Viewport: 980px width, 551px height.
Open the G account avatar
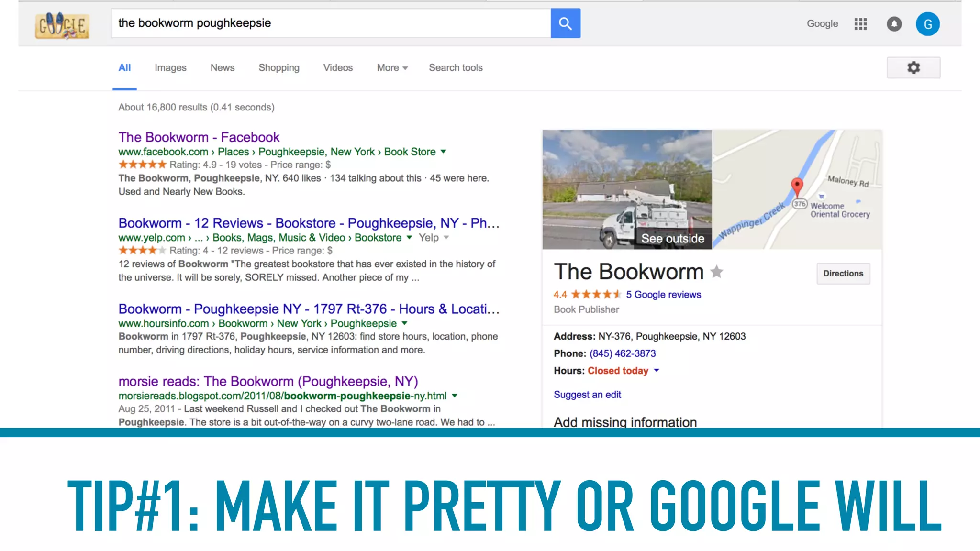coord(927,24)
